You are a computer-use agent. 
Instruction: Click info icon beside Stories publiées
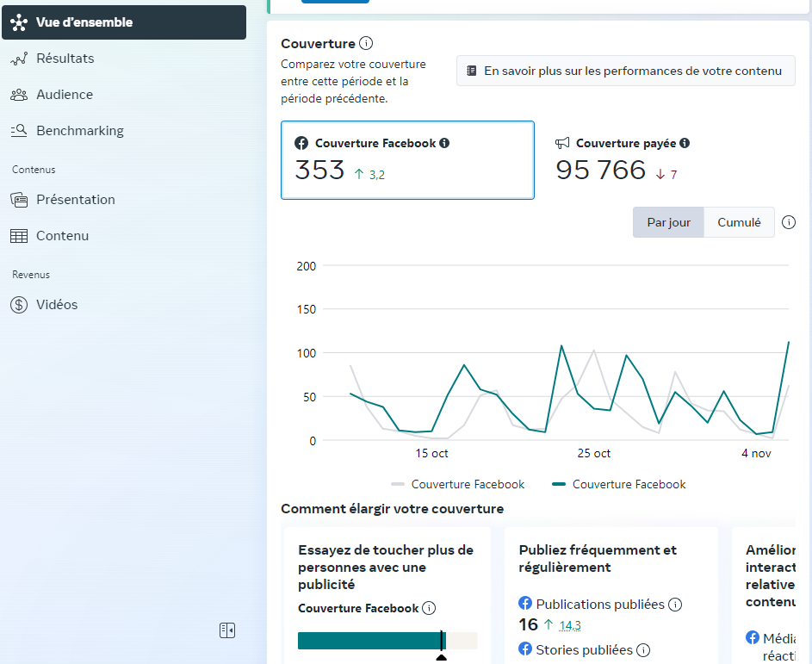[x=643, y=650]
